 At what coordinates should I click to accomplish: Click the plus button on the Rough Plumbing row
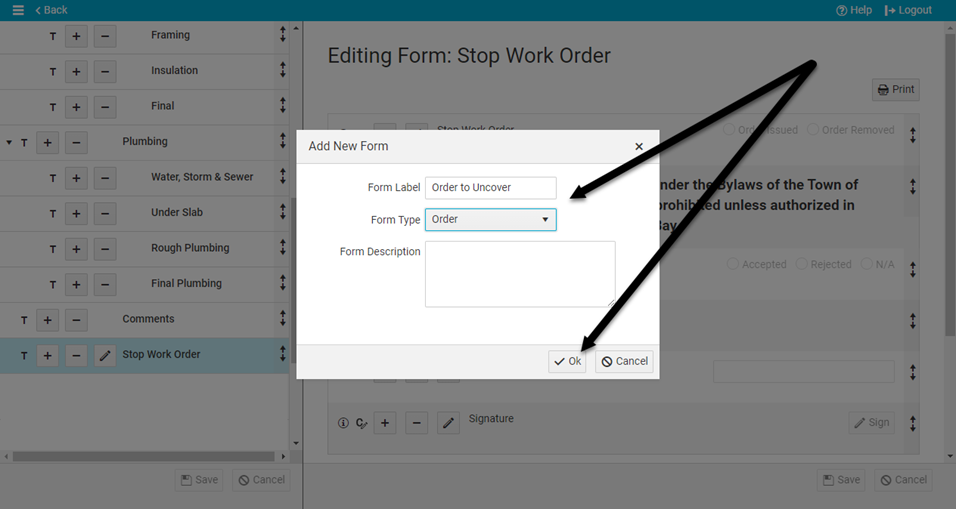coord(76,249)
